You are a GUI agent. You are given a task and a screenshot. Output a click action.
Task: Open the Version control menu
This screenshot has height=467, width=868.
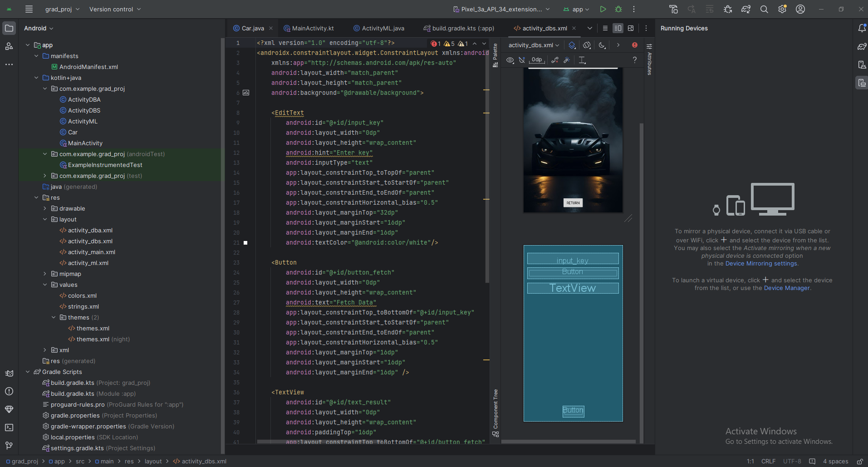point(115,9)
